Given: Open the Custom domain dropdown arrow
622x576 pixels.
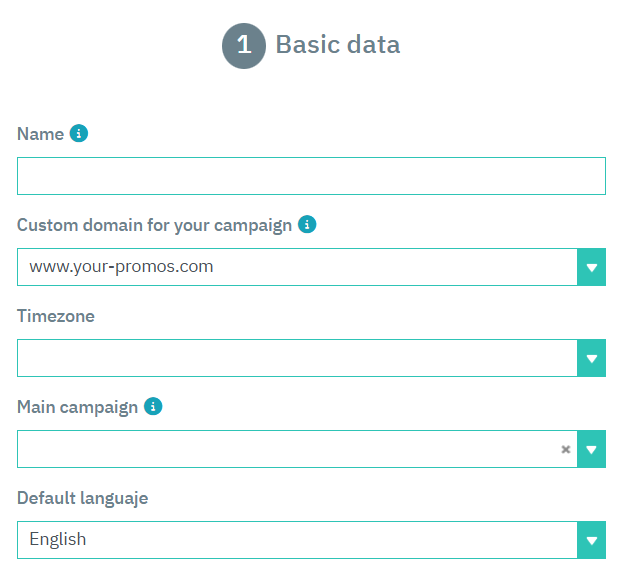Looking at the screenshot, I should [x=592, y=267].
